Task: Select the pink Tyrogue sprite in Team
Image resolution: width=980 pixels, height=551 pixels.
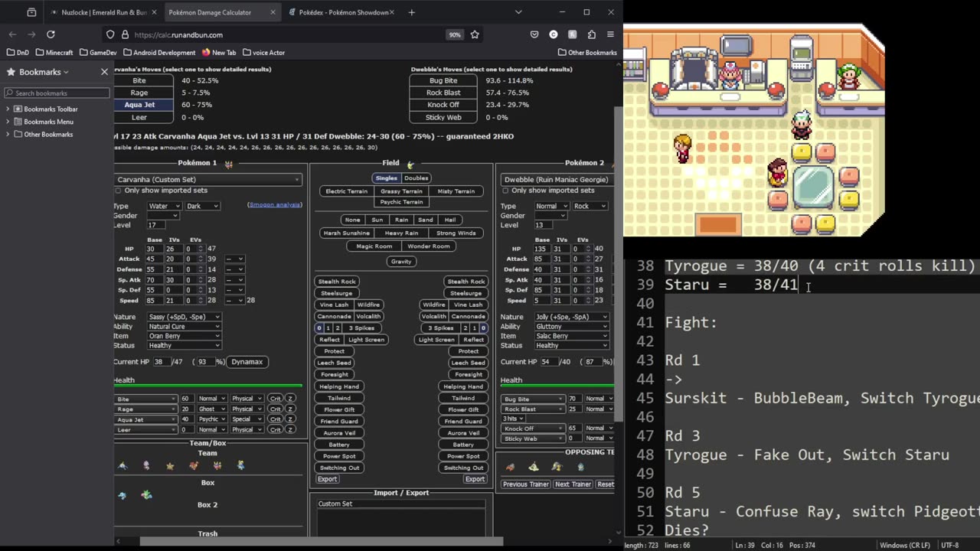Action: pyautogui.click(x=146, y=465)
